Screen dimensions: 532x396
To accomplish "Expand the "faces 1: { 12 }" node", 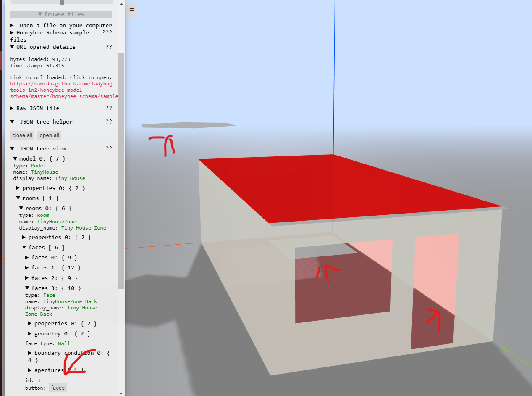I will pos(26,267).
